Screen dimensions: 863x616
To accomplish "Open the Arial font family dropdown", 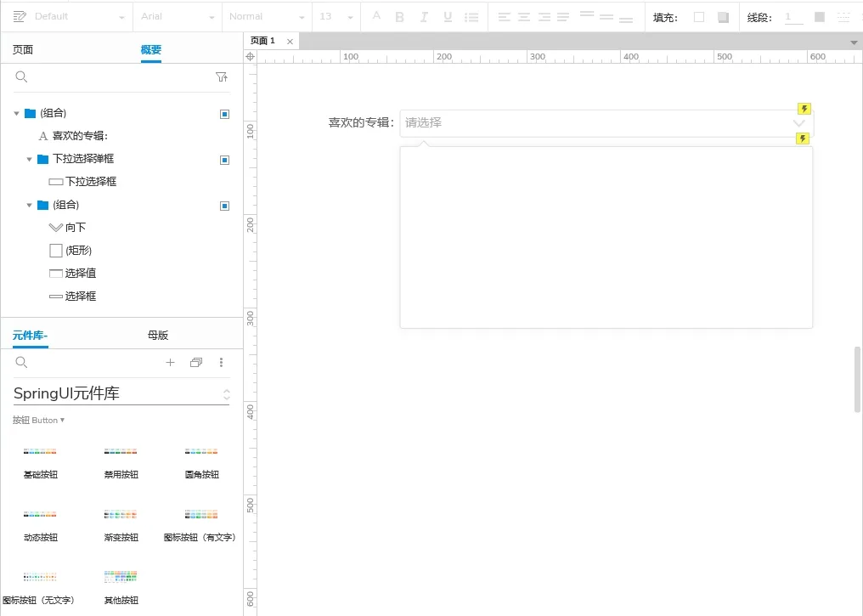I will pos(178,16).
